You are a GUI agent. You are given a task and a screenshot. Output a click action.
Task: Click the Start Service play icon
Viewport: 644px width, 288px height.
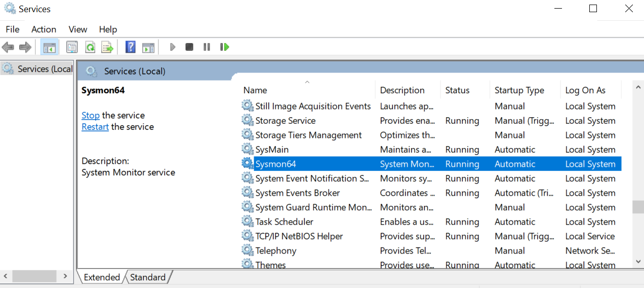click(x=173, y=47)
